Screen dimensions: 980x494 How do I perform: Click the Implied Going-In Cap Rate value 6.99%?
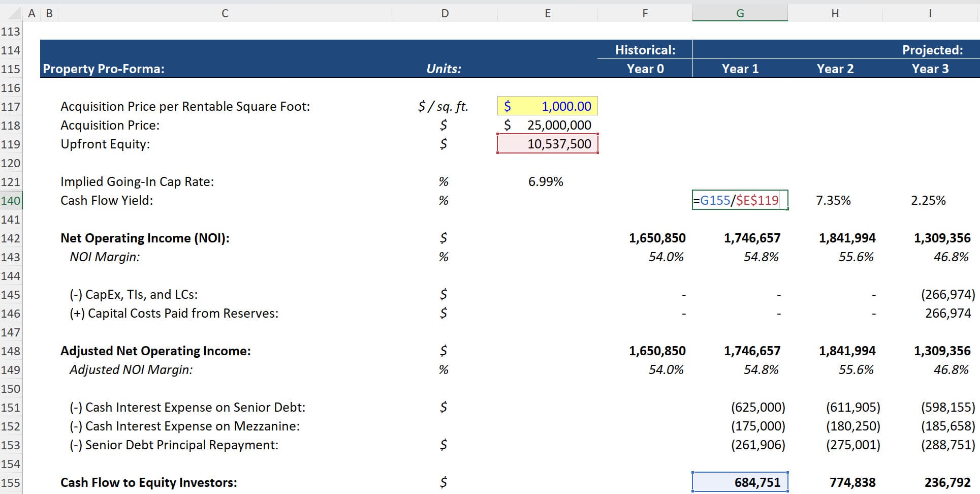[x=546, y=181]
